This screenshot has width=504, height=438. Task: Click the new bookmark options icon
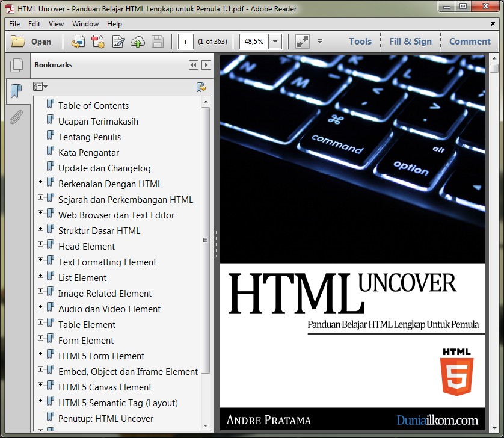pyautogui.click(x=201, y=87)
